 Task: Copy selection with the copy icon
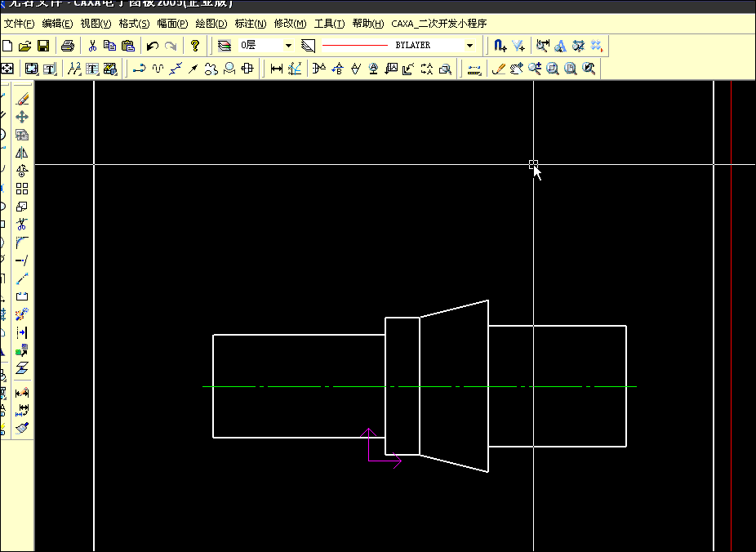click(x=110, y=46)
